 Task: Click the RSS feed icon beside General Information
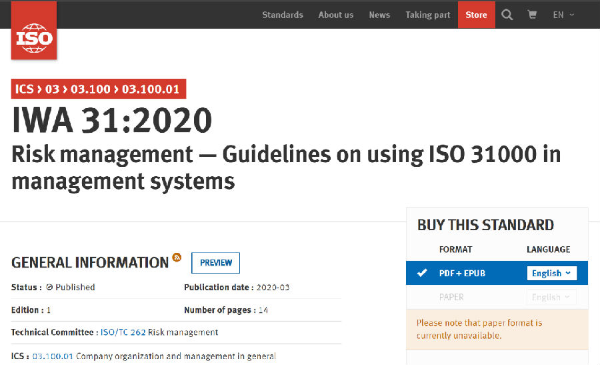(176, 257)
